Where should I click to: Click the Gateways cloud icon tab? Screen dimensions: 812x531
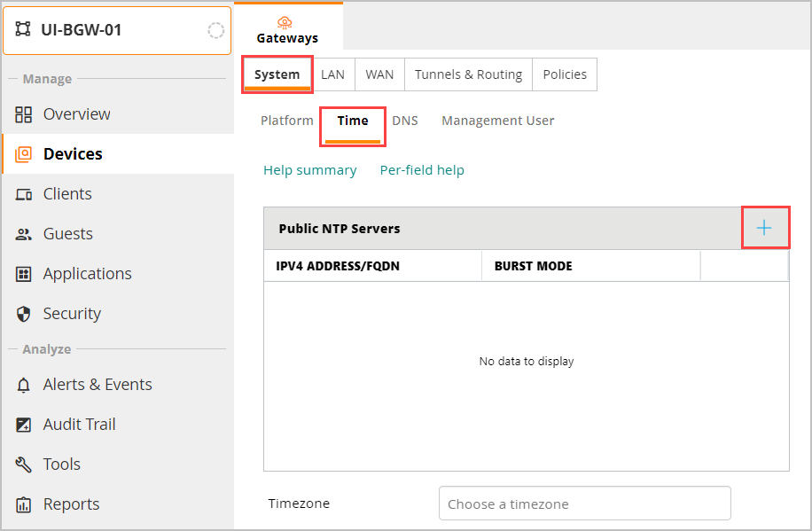[286, 23]
